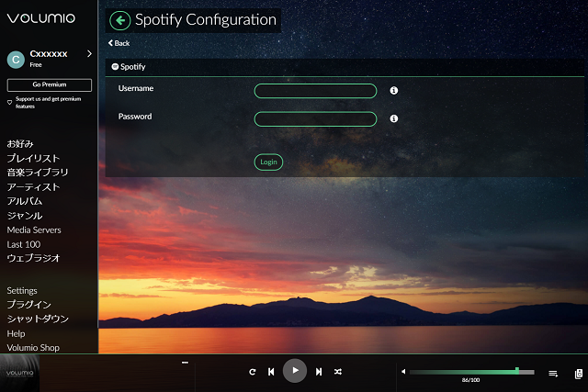Image resolution: width=588 pixels, height=392 pixels.
Task: Toggle repeat playback icon
Action: tap(253, 372)
